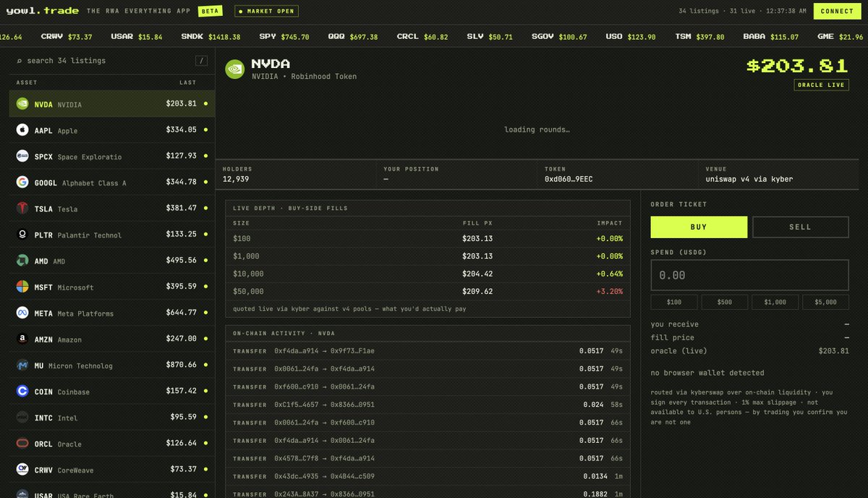The image size is (868, 498).
Task: Choose the $100 spend preset
Action: [674, 302]
